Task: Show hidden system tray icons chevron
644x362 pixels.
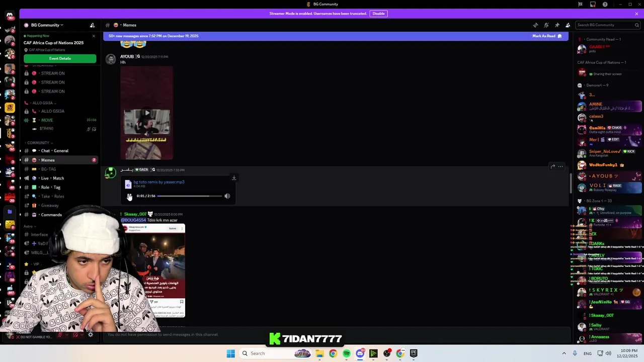Action: (x=564, y=353)
